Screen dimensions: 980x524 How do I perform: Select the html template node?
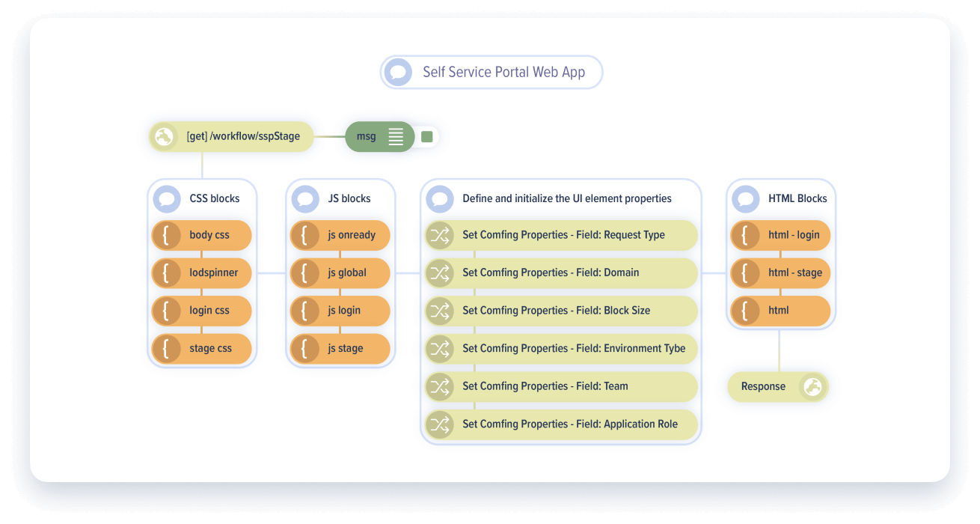click(782, 311)
